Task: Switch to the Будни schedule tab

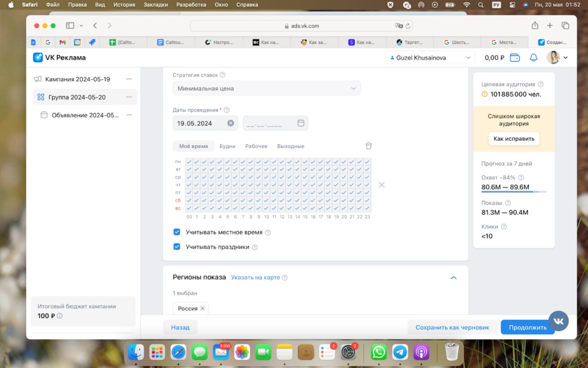Action: pyautogui.click(x=227, y=146)
